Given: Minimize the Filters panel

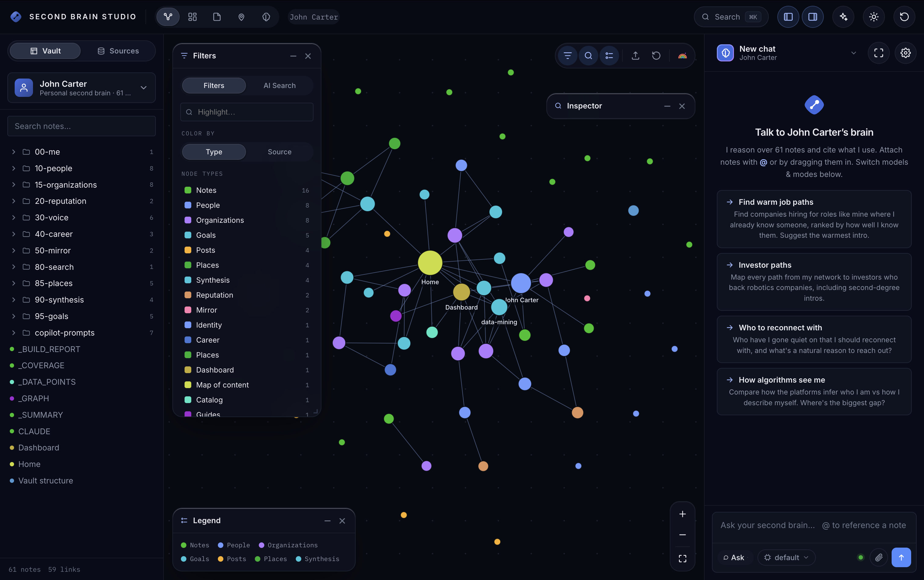Looking at the screenshot, I should (293, 56).
